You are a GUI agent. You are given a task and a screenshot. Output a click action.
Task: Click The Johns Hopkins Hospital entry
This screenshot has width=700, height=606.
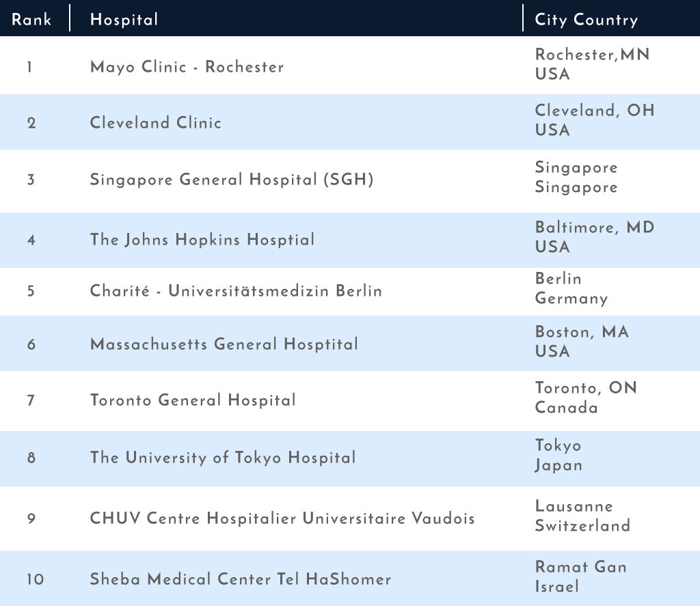click(x=202, y=240)
